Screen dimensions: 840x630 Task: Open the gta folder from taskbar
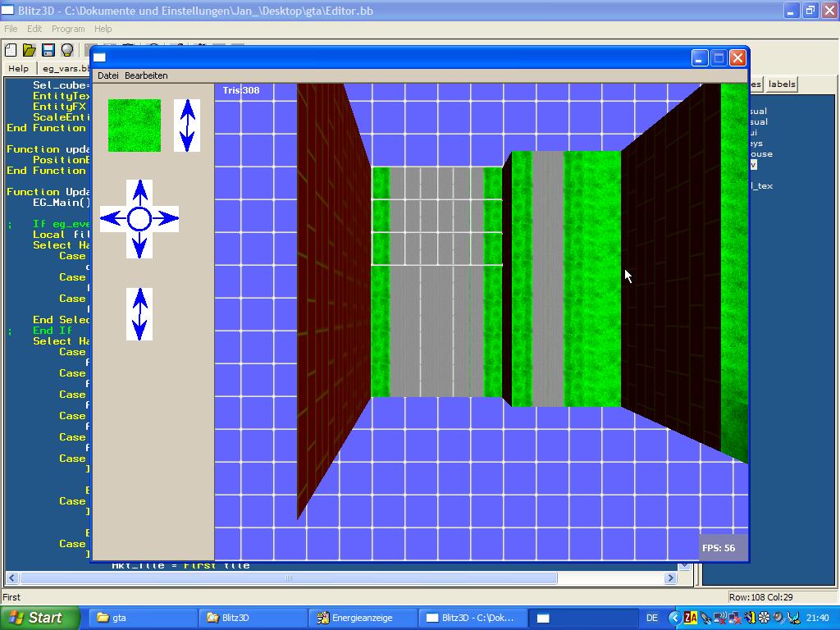point(144,618)
